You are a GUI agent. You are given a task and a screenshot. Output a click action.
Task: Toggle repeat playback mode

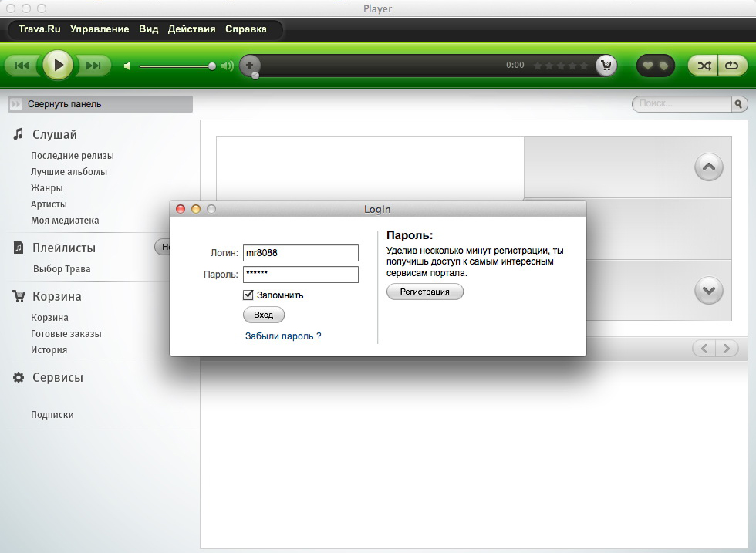pyautogui.click(x=730, y=66)
